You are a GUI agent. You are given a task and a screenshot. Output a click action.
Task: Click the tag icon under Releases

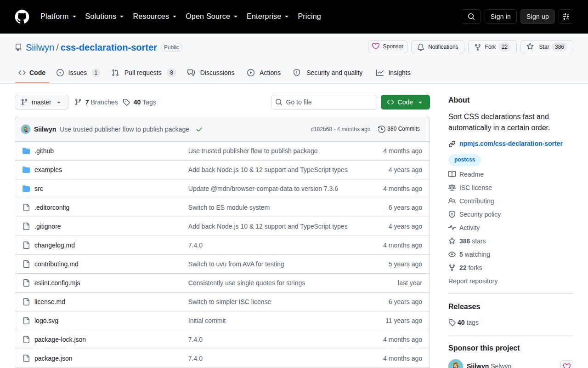[x=452, y=323]
